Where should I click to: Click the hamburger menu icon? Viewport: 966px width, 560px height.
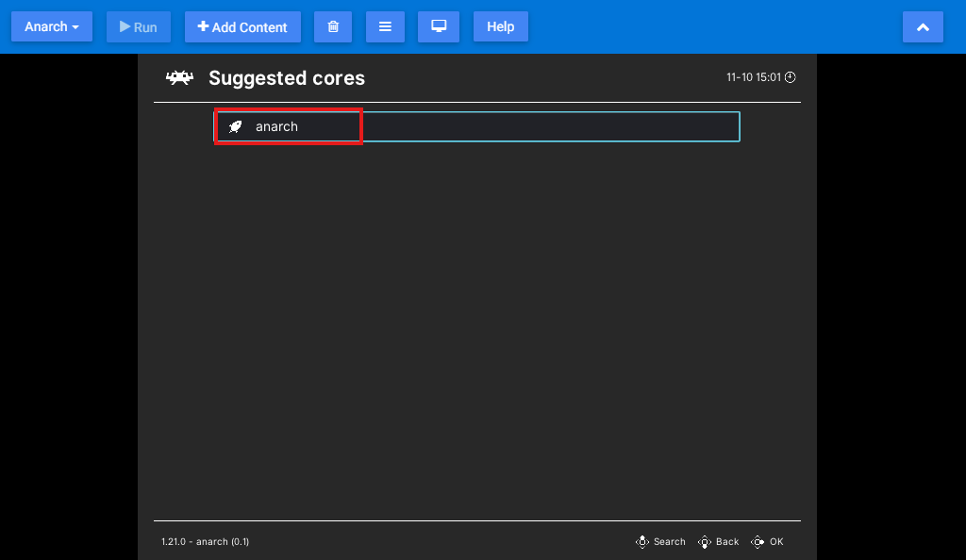click(385, 26)
